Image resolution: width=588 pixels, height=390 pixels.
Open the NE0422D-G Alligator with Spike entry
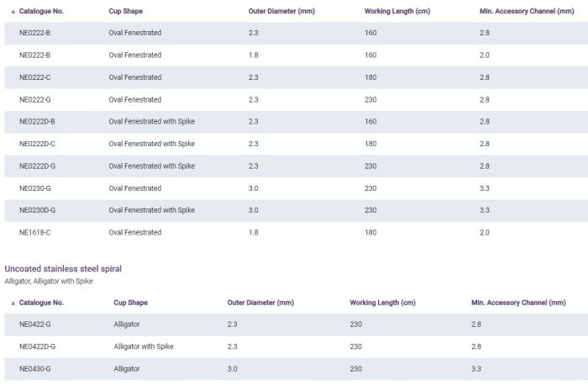(x=37, y=346)
